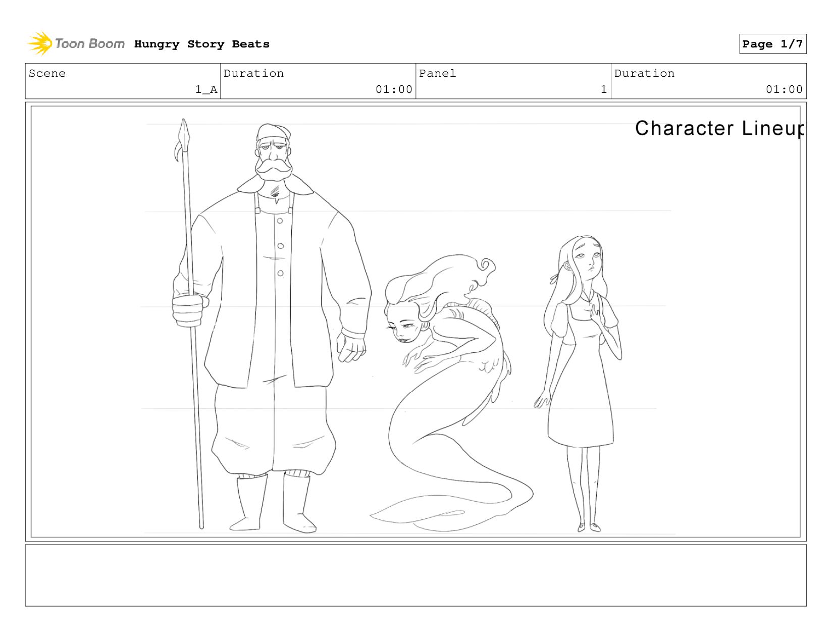Click the 'Duration' label next to Panel
Viewport: 832px width, 644px height.
pos(644,73)
